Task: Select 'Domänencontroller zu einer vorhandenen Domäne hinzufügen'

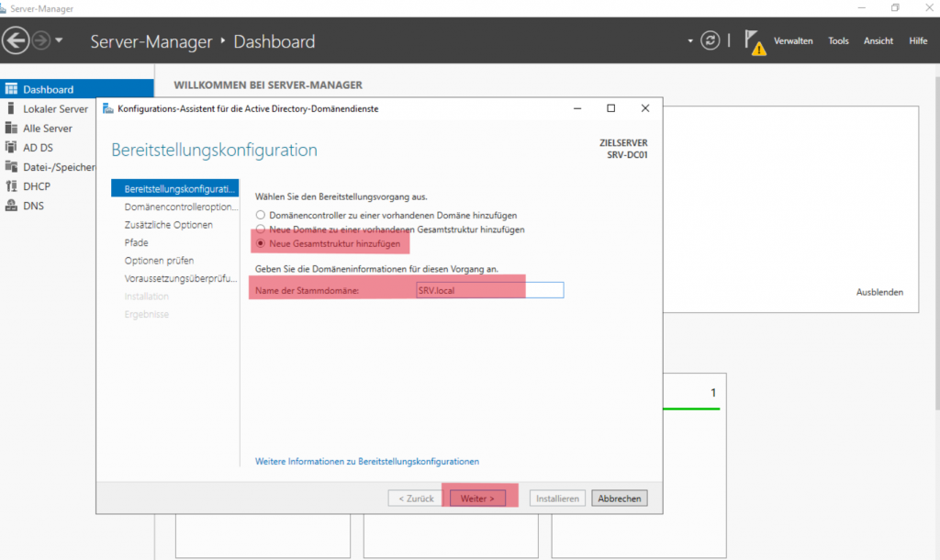Action: (261, 215)
